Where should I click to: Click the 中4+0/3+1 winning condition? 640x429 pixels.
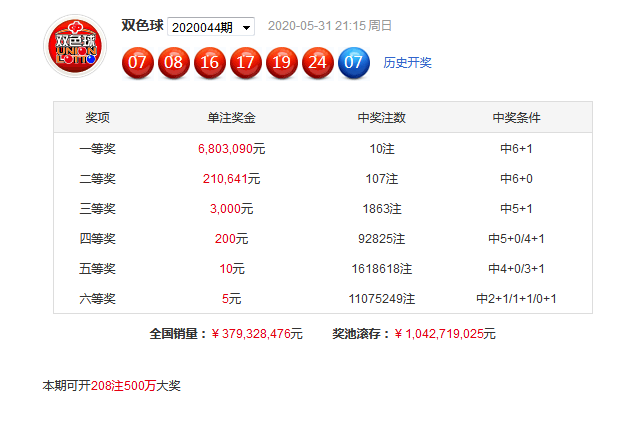[516, 269]
